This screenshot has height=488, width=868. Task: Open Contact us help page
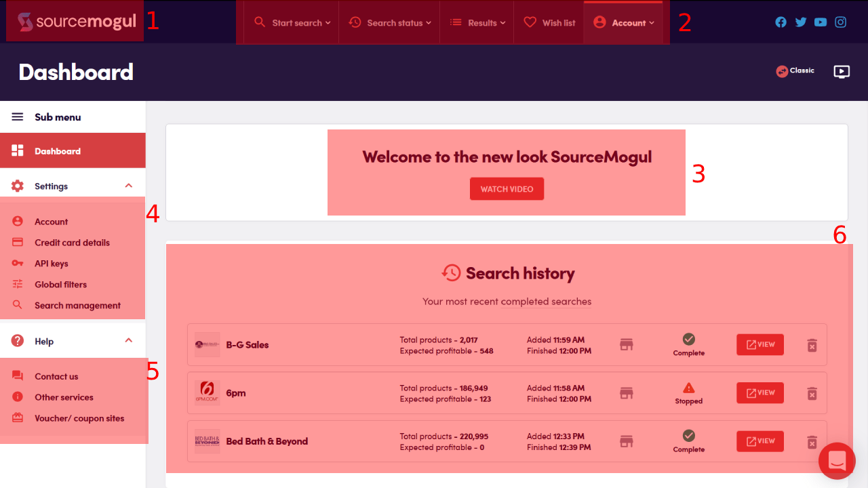(x=56, y=376)
